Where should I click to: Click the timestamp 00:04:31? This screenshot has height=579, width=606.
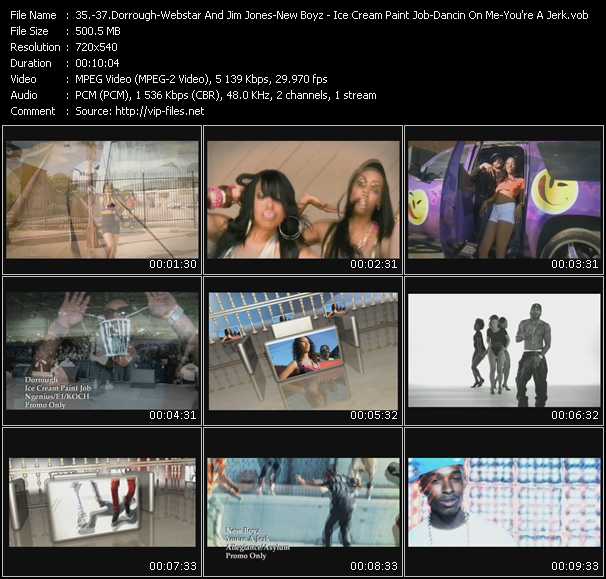click(173, 415)
